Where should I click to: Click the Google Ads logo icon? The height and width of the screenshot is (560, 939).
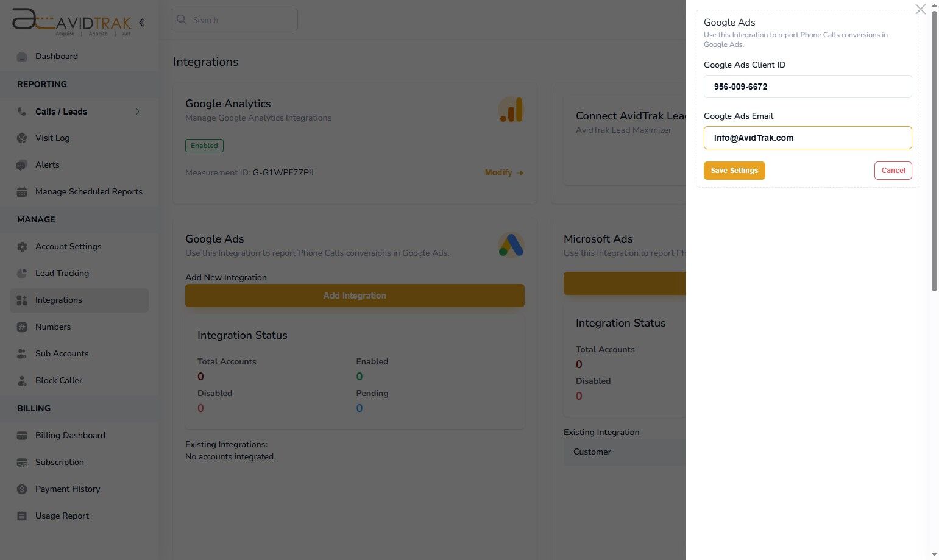[511, 245]
